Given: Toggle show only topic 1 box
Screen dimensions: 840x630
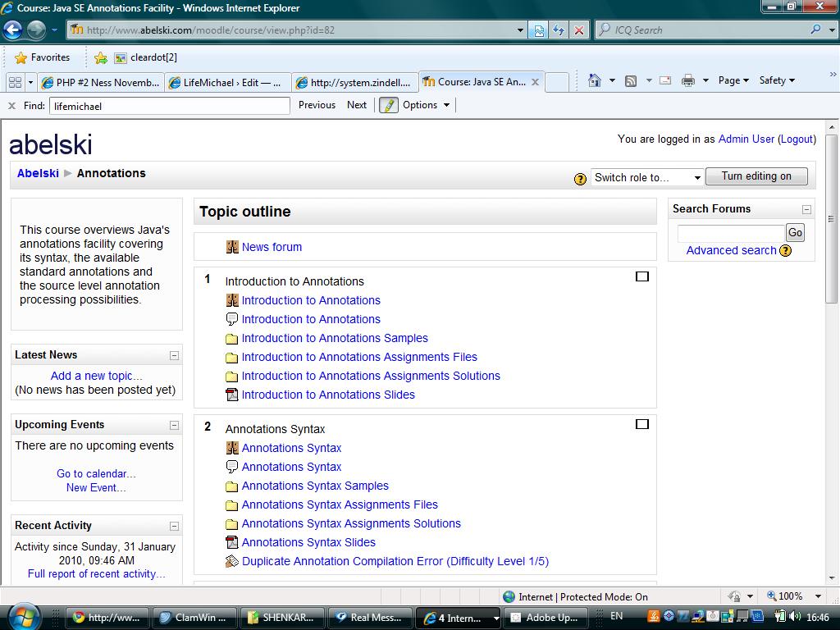Looking at the screenshot, I should pos(642,276).
